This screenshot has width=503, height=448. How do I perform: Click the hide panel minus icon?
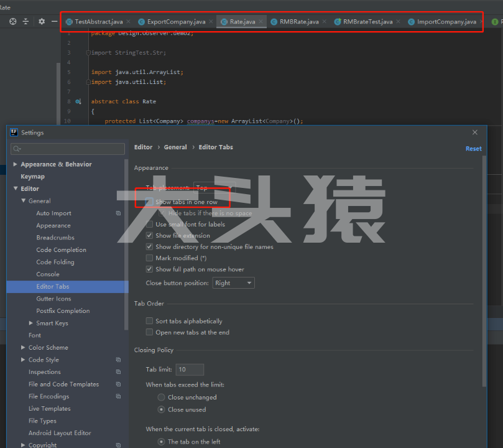point(54,21)
